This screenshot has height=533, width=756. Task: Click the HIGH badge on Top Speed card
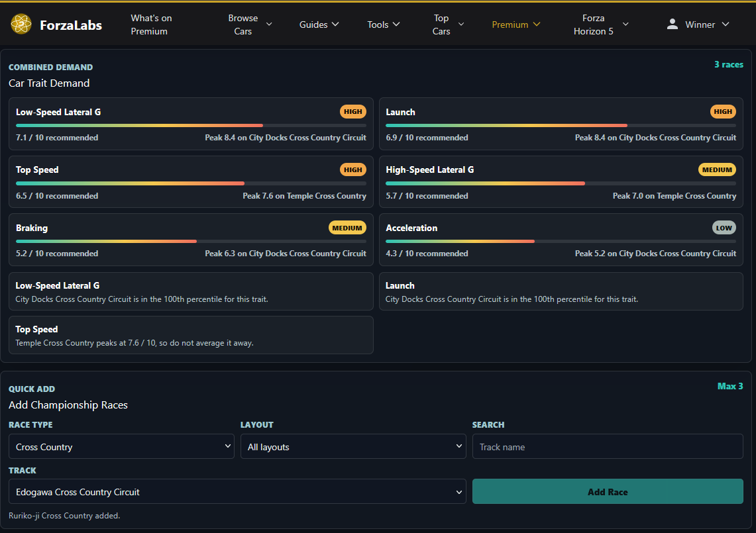pyautogui.click(x=353, y=170)
